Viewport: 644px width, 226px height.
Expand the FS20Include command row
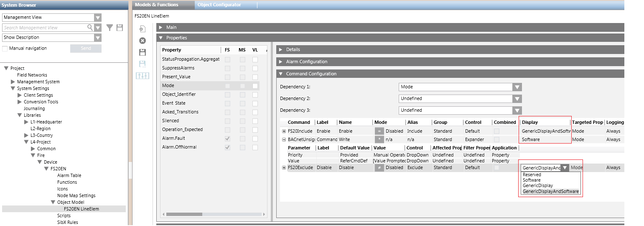(x=284, y=131)
